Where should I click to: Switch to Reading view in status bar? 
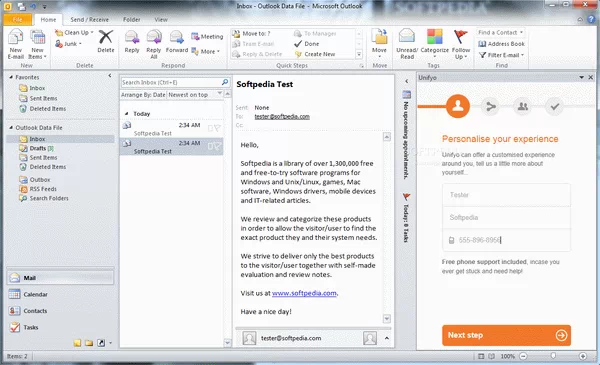[491, 356]
